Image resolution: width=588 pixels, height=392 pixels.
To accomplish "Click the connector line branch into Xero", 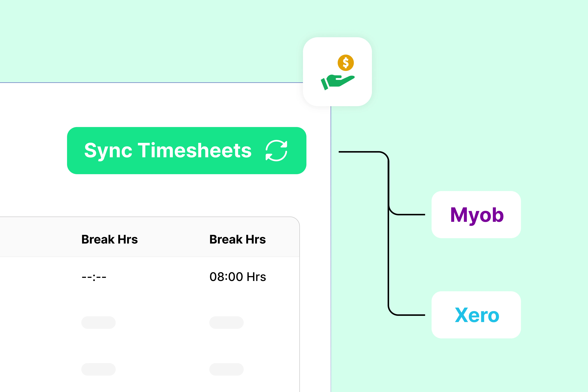I will (412, 315).
